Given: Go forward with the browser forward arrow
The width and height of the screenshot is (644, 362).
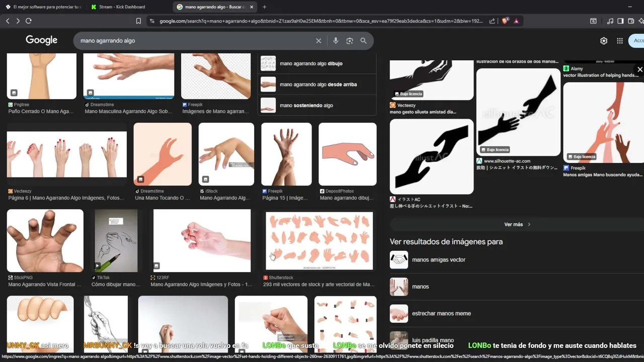Looking at the screenshot, I should pos(18,21).
